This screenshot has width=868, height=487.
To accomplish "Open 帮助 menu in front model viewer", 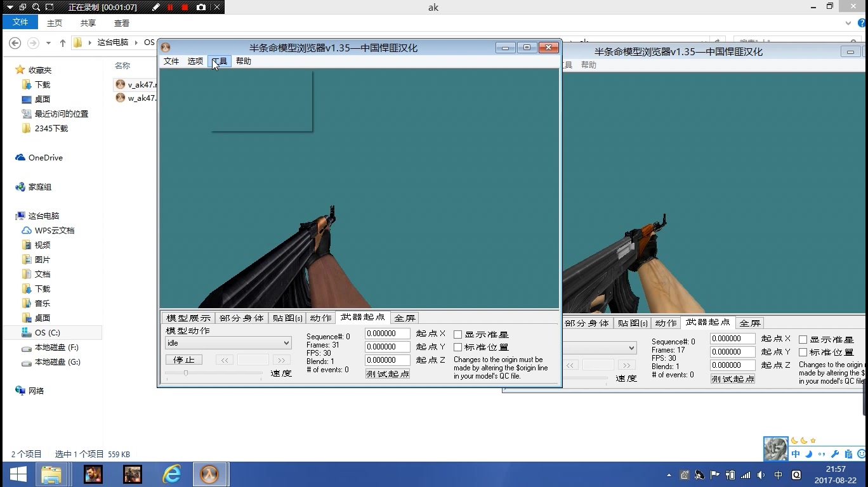I will pos(244,61).
